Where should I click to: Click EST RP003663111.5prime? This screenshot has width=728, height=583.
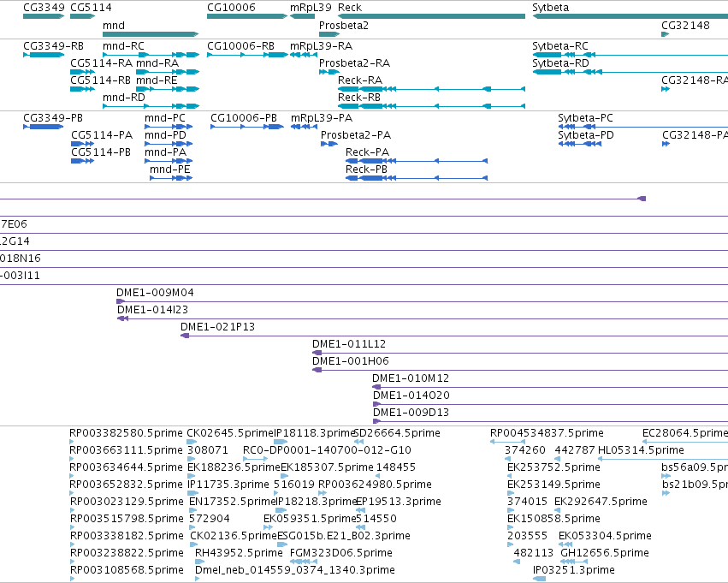coord(126,450)
